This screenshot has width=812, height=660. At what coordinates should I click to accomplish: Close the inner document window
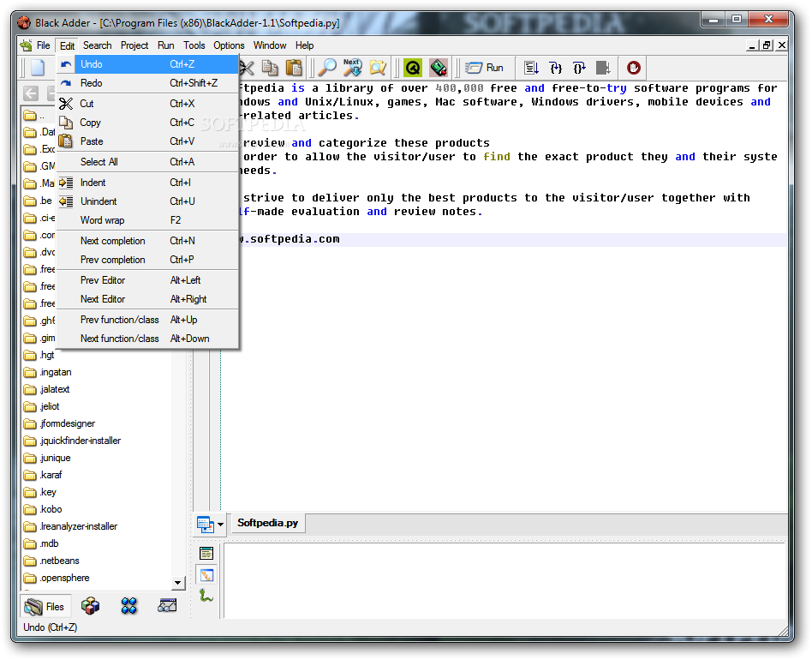782,45
